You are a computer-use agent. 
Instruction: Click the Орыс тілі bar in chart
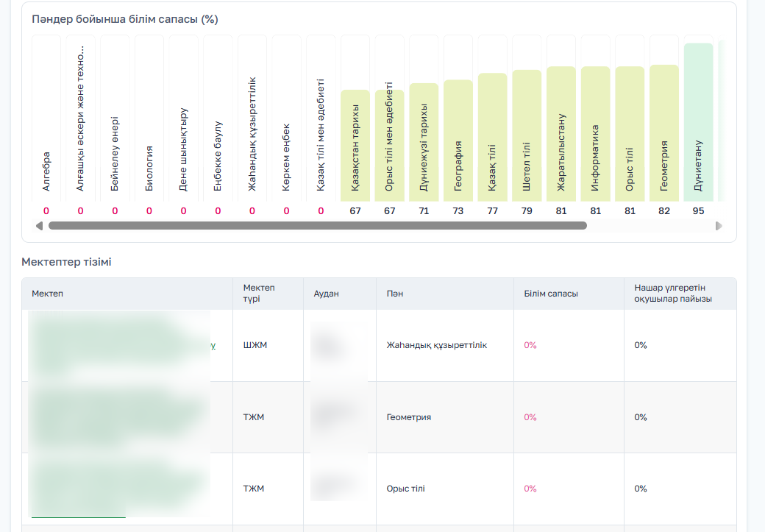(630, 134)
